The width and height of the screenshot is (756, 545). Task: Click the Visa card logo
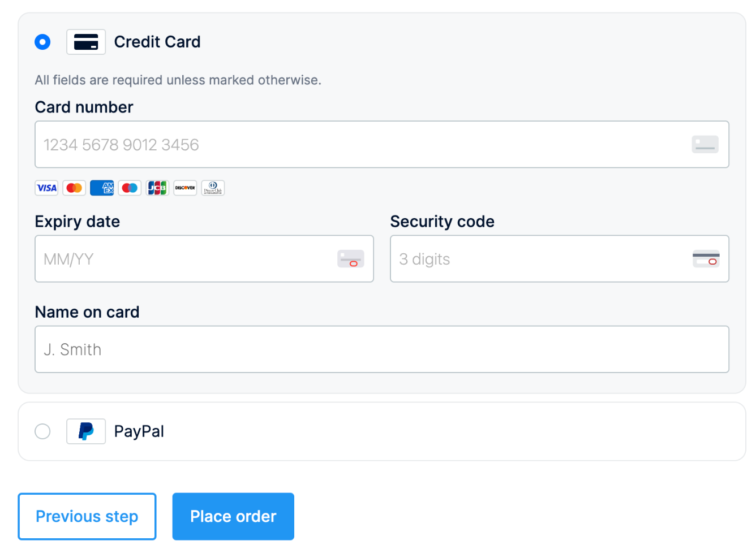pyautogui.click(x=46, y=188)
